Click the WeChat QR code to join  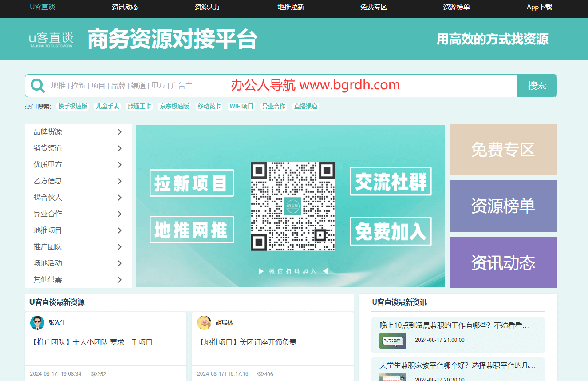292,206
